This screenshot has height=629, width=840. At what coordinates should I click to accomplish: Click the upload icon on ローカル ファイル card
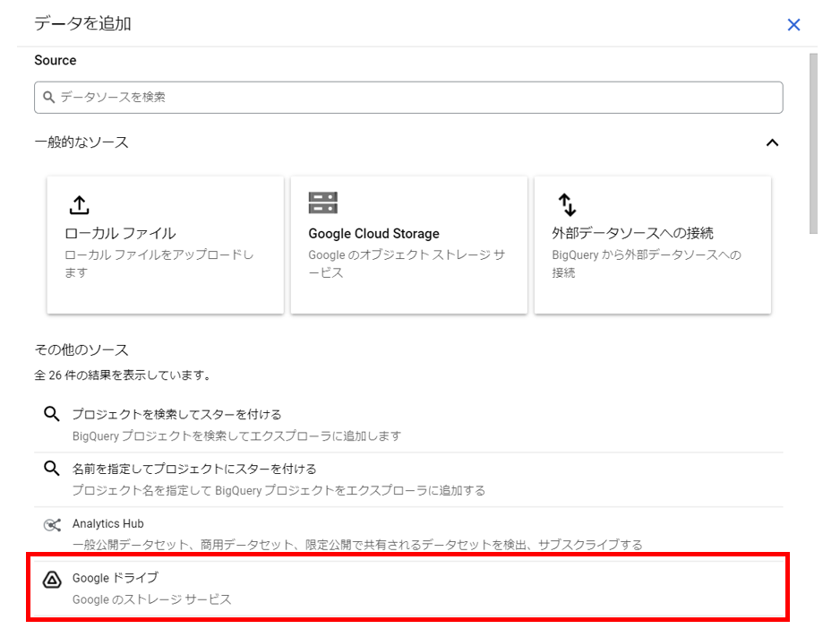[80, 205]
